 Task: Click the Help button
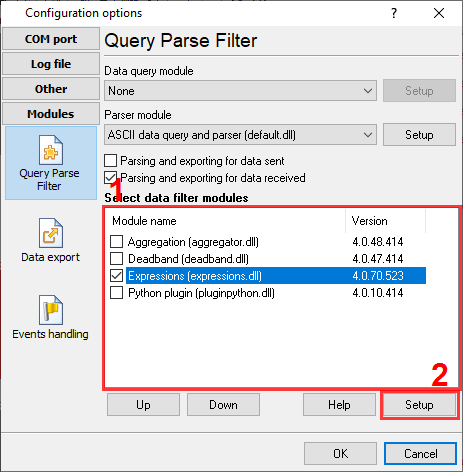click(339, 405)
